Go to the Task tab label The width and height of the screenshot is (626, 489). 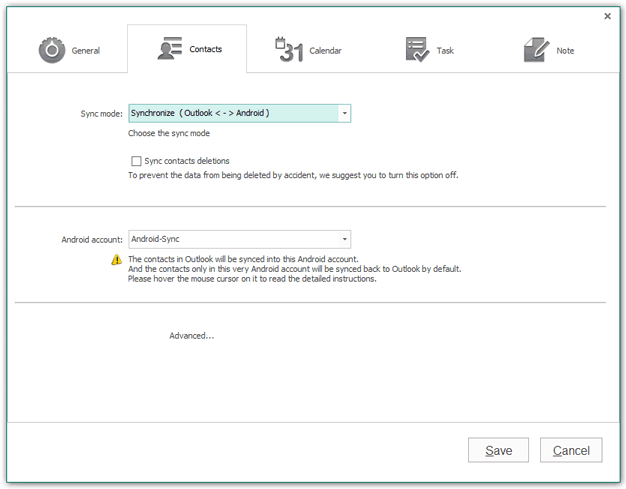tap(446, 50)
